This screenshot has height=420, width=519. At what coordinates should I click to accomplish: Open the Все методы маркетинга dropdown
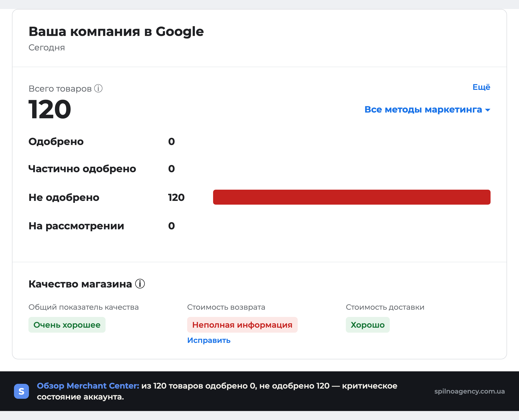pos(427,110)
